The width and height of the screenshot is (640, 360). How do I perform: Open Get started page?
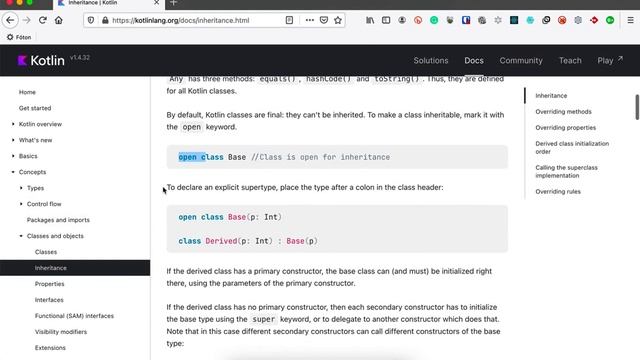35,108
